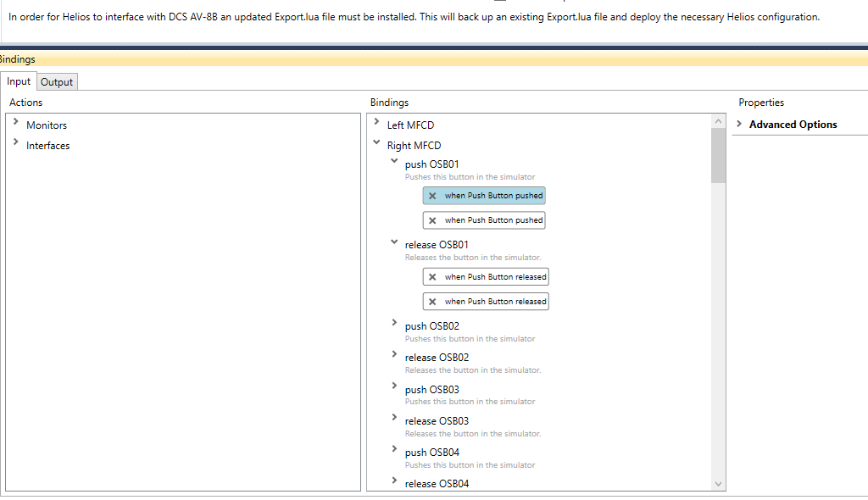The image size is (868, 500).
Task: Expand the release OSB03 entry
Action: (x=394, y=417)
